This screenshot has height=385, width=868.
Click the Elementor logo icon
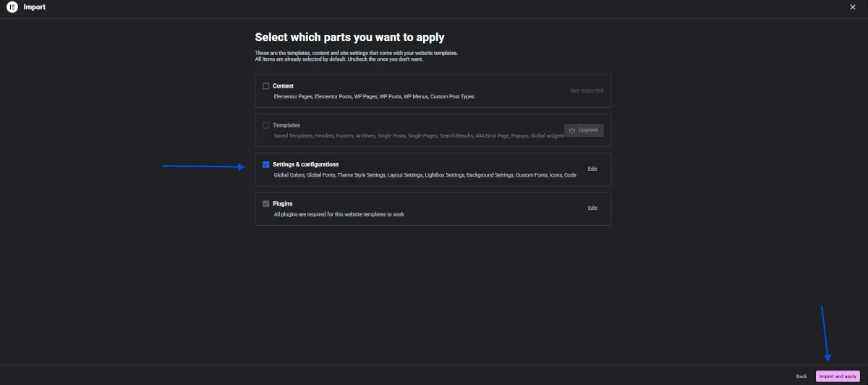[12, 7]
